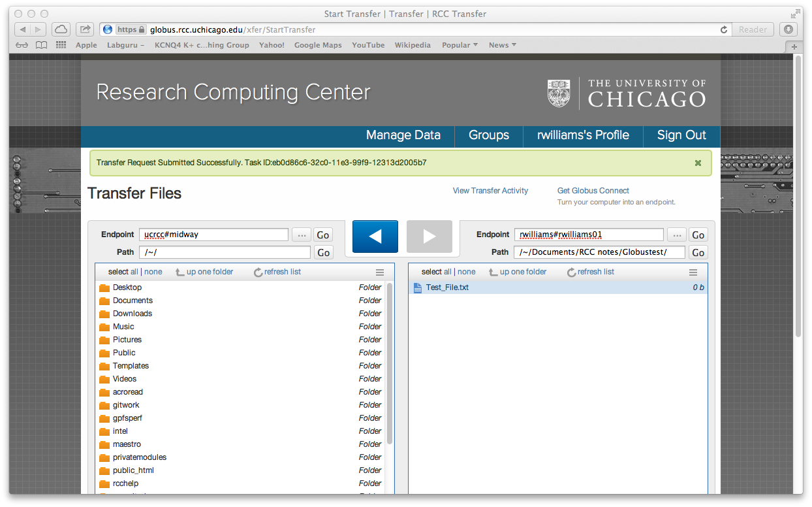Click Go next to Globustest path field
The width and height of the screenshot is (812, 507).
tap(698, 253)
